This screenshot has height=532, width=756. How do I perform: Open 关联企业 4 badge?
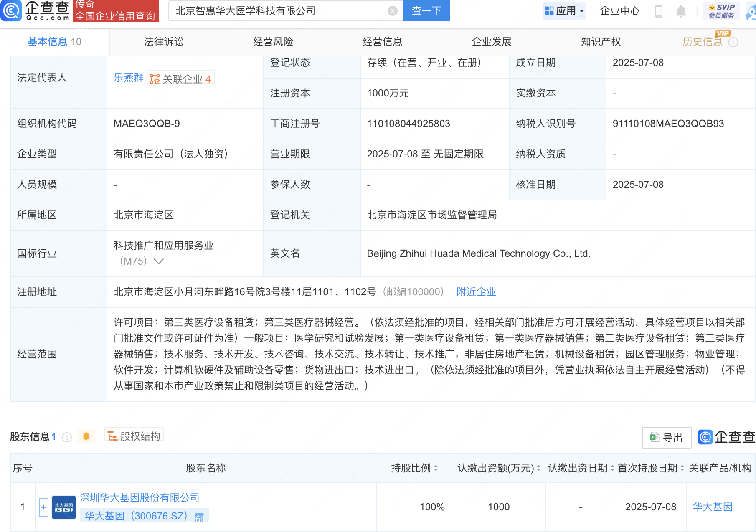[x=180, y=79]
